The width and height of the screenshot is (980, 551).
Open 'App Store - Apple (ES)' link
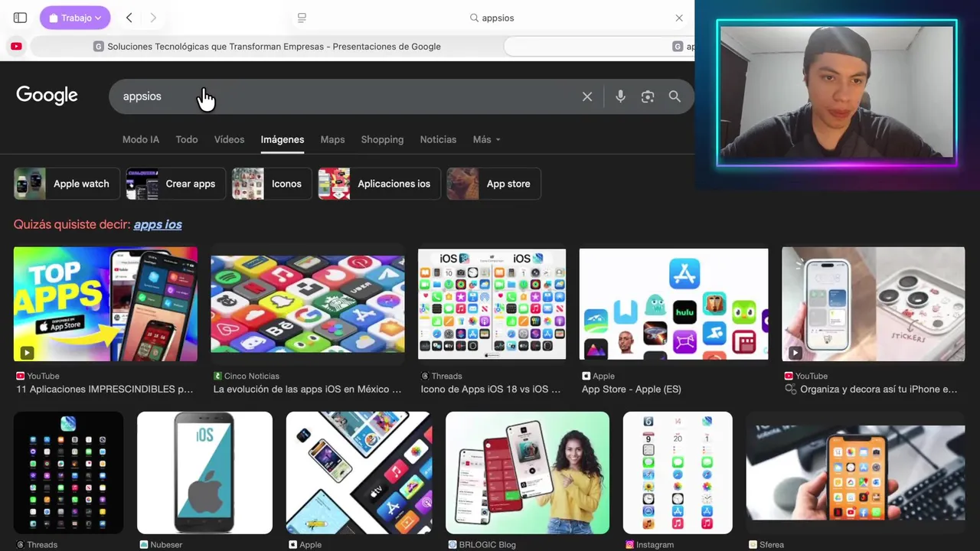tap(632, 389)
